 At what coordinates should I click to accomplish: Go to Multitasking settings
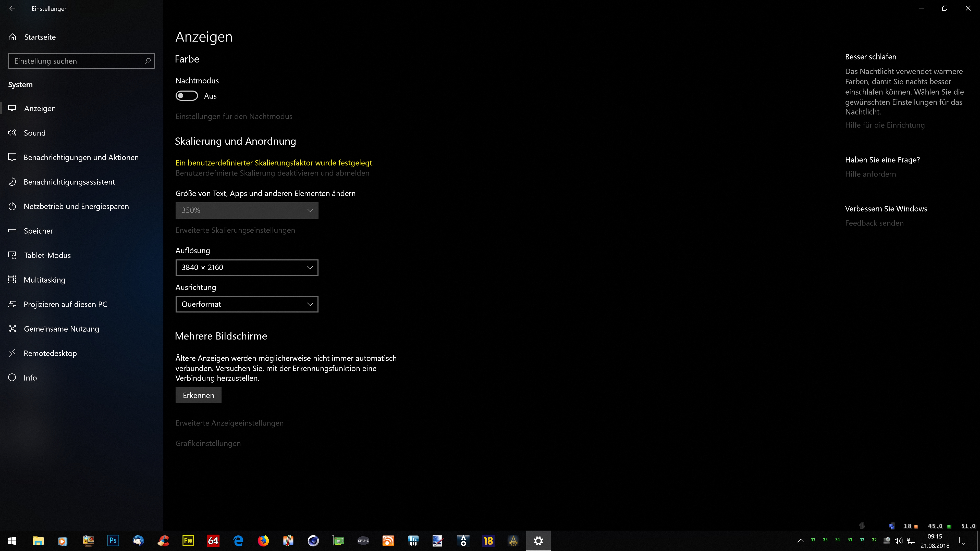44,280
